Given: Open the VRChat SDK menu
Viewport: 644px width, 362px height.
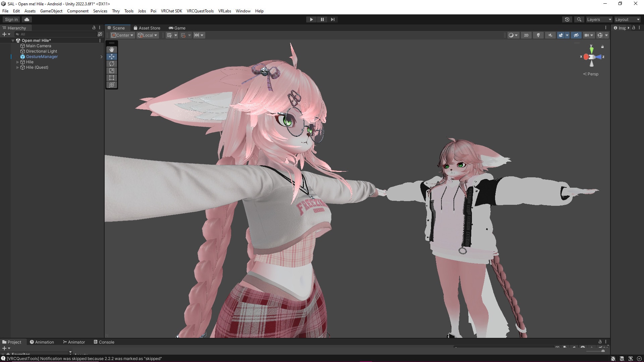Looking at the screenshot, I should coord(171,11).
